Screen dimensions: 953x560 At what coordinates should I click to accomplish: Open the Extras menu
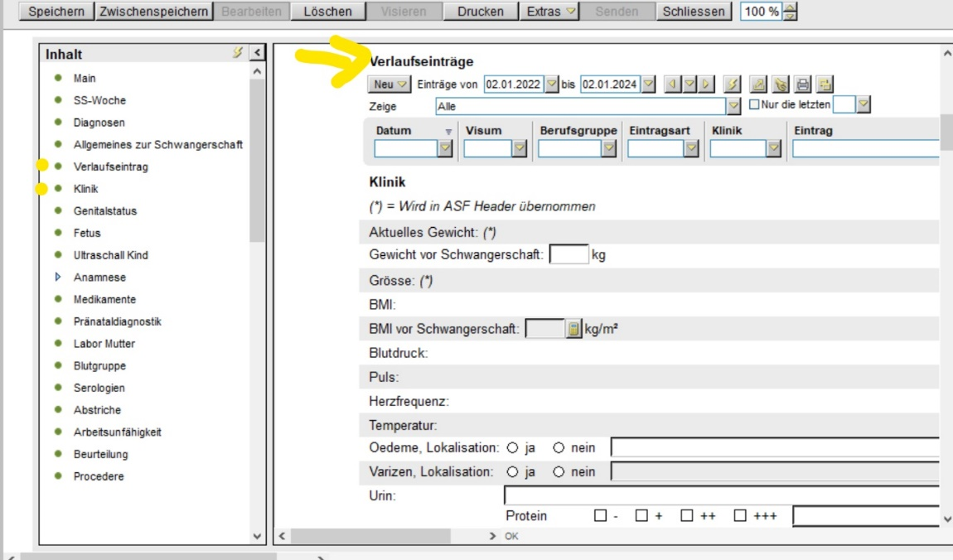click(x=550, y=12)
